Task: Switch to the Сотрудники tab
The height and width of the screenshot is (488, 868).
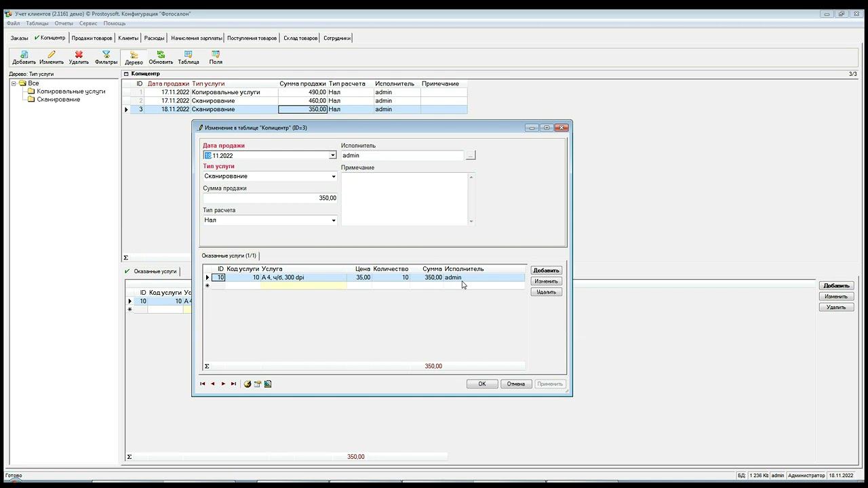Action: pyautogui.click(x=337, y=38)
